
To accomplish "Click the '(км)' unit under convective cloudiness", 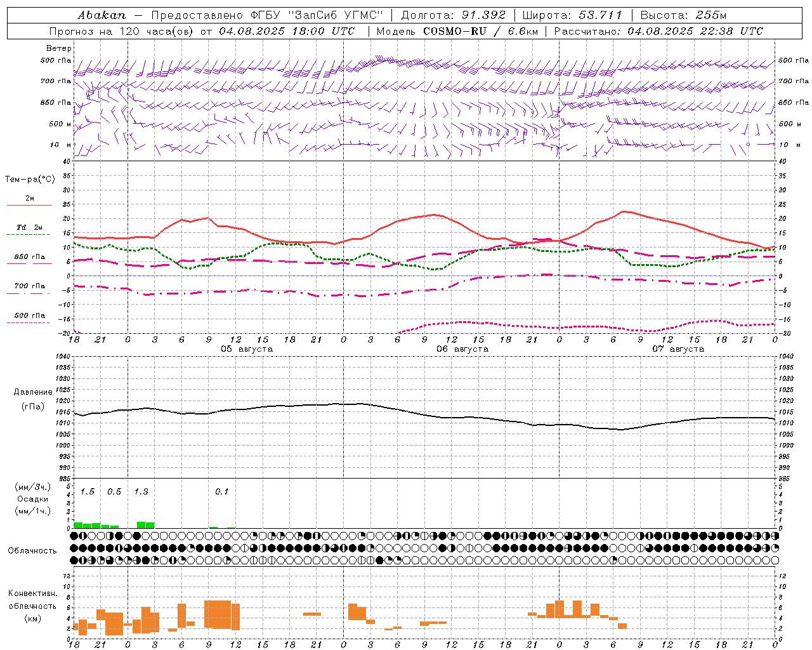I will [32, 618].
